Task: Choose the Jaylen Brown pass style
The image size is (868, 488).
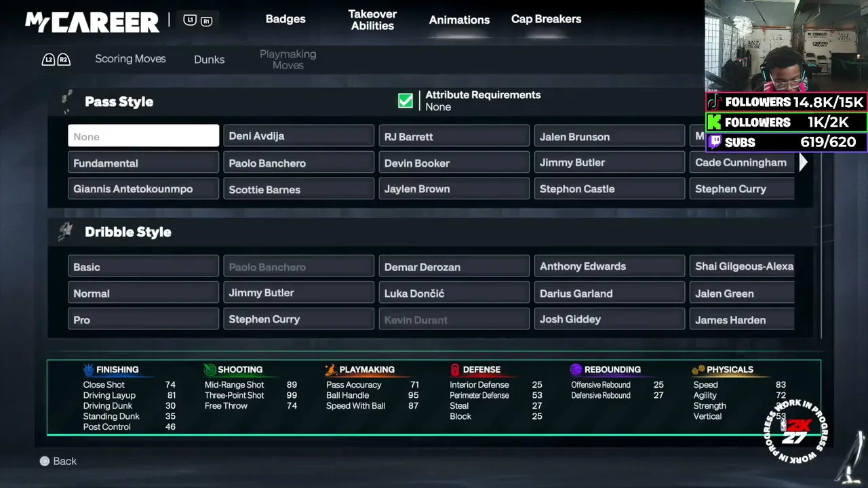Action: click(454, 189)
